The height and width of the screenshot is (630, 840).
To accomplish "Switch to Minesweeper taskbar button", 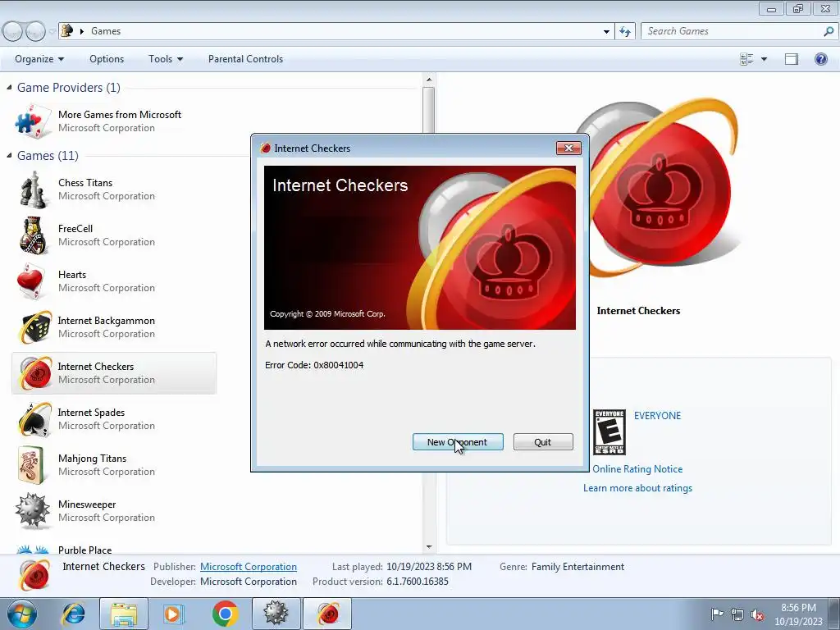I will [x=276, y=614].
